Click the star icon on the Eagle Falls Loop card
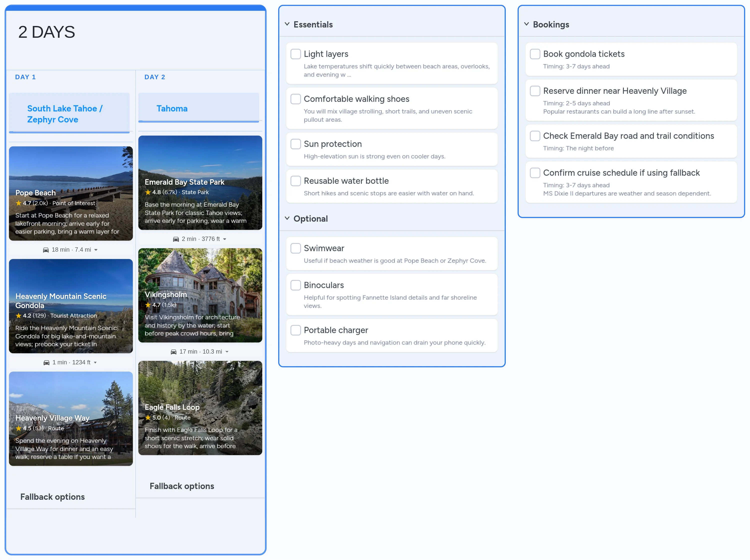This screenshot has width=750, height=560. (x=148, y=418)
